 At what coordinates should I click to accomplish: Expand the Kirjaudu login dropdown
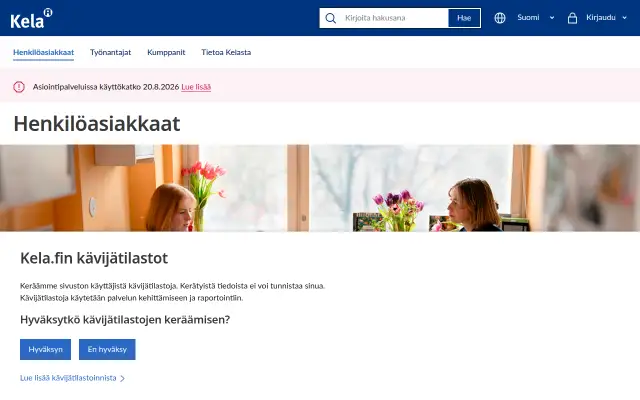tap(606, 18)
